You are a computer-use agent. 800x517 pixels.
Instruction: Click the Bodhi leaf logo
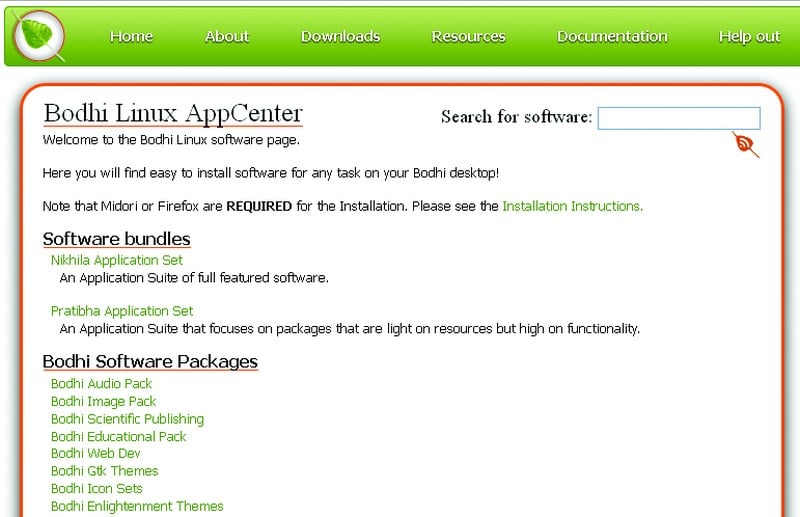tap(39, 36)
